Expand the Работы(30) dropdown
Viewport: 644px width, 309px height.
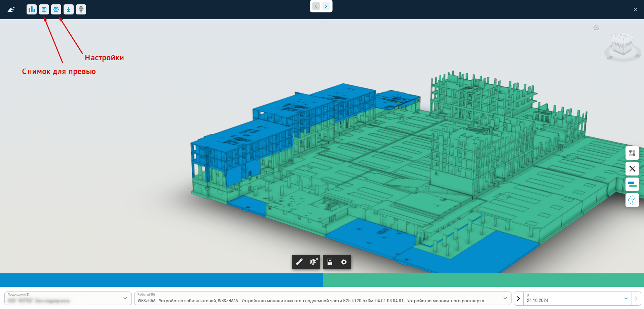323,298
